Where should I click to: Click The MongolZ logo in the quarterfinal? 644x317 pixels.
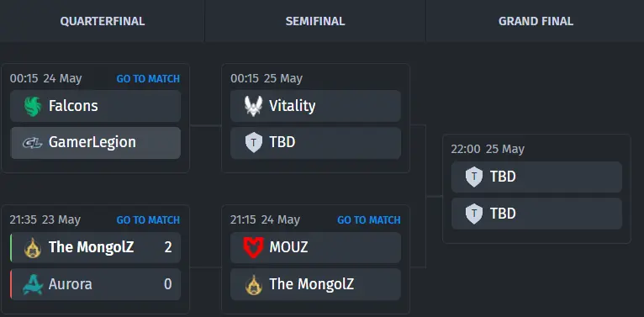[x=33, y=248]
